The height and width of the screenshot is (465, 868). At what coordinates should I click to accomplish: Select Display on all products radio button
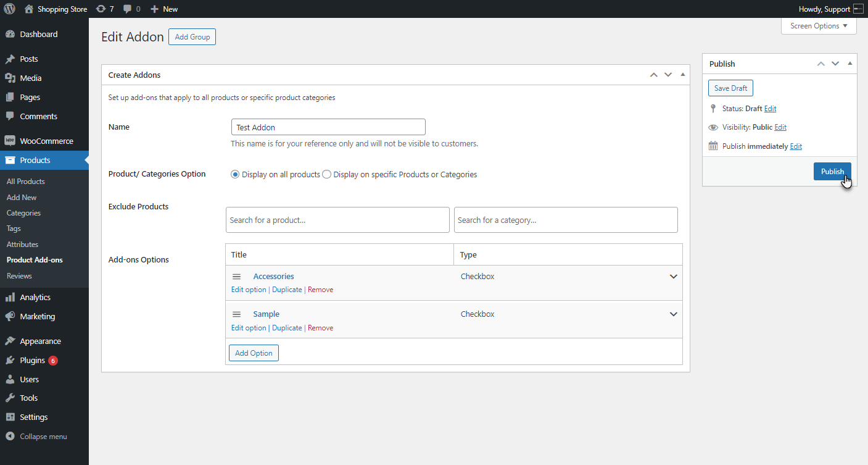235,175
